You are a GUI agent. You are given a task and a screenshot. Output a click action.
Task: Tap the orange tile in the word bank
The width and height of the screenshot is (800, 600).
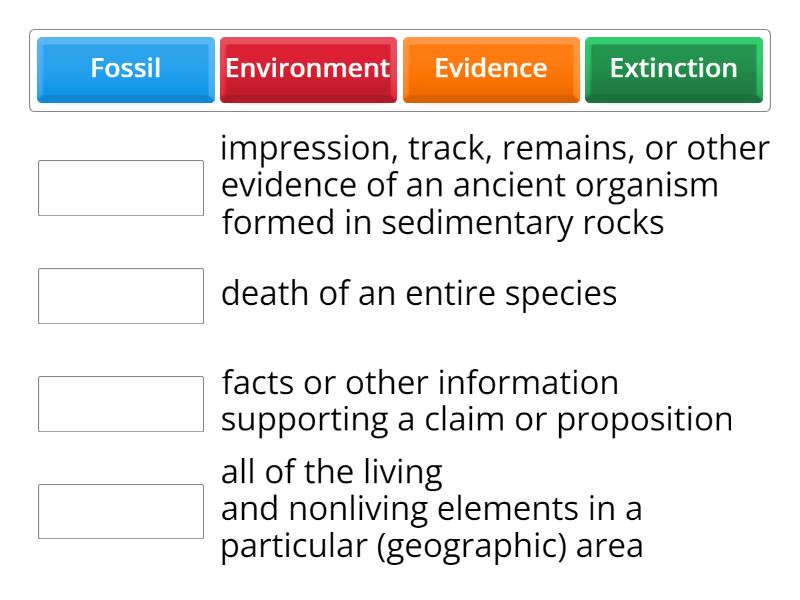(x=490, y=69)
